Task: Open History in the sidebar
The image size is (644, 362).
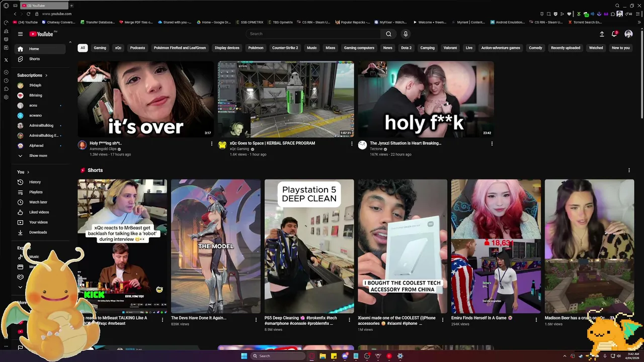Action: (40, 182)
